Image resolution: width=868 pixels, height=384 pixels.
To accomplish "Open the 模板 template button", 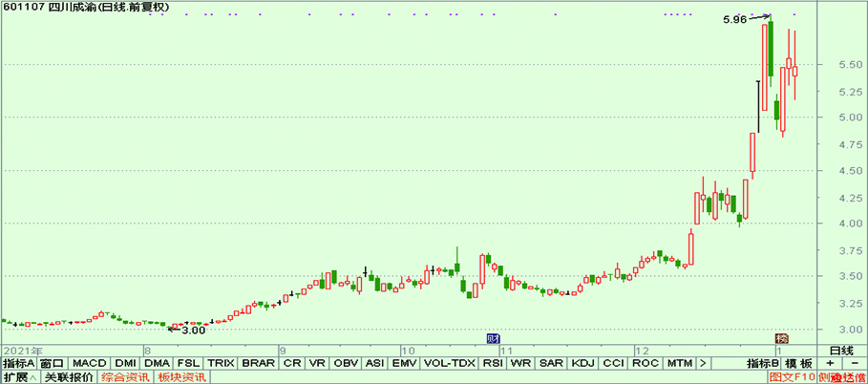I will click(798, 364).
